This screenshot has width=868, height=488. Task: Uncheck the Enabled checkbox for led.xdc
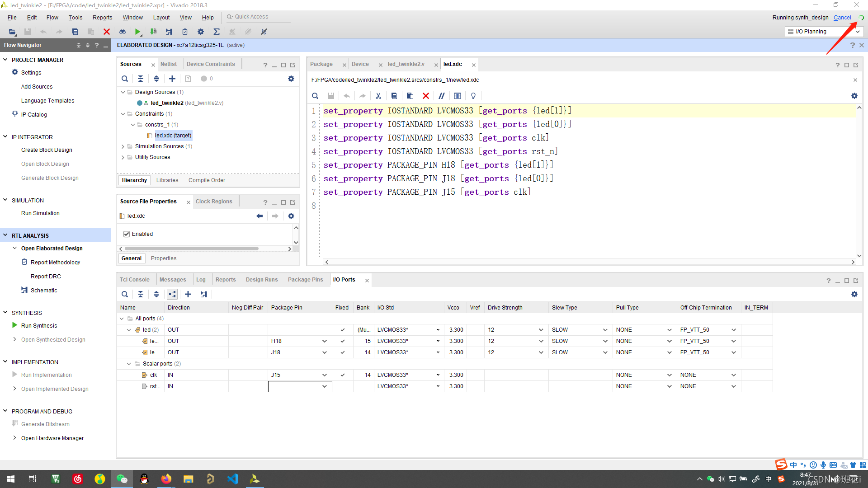click(x=127, y=234)
